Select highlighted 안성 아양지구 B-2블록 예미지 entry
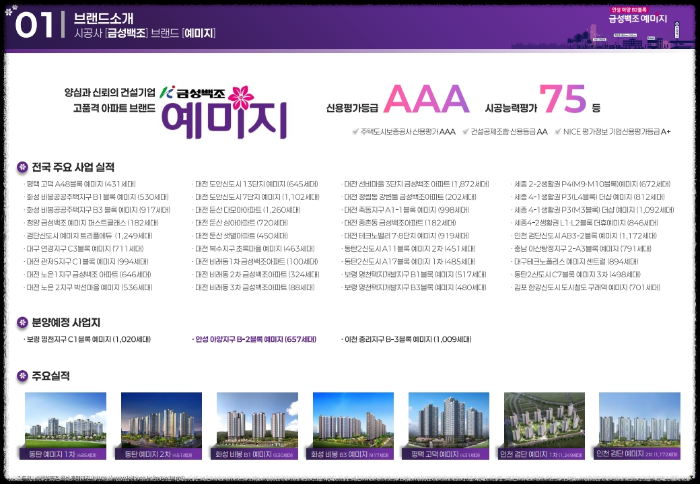The width and height of the screenshot is (700, 484). [x=254, y=339]
